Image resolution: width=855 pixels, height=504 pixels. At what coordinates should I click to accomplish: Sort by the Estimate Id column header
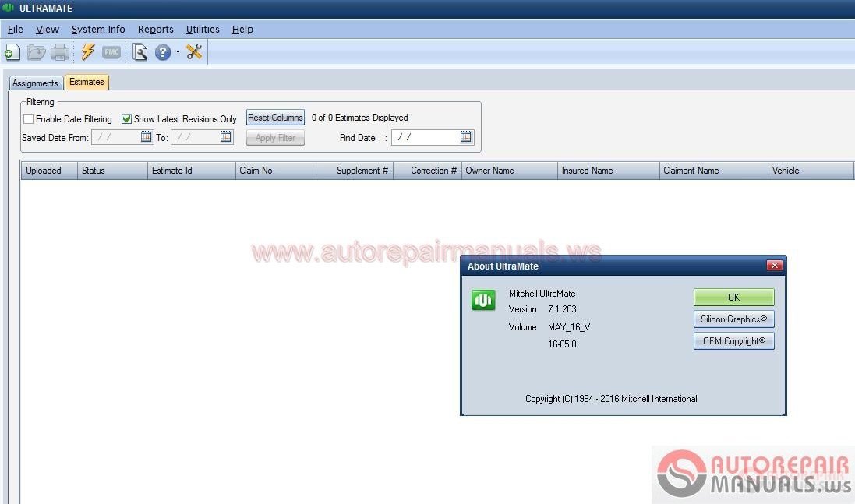(192, 171)
